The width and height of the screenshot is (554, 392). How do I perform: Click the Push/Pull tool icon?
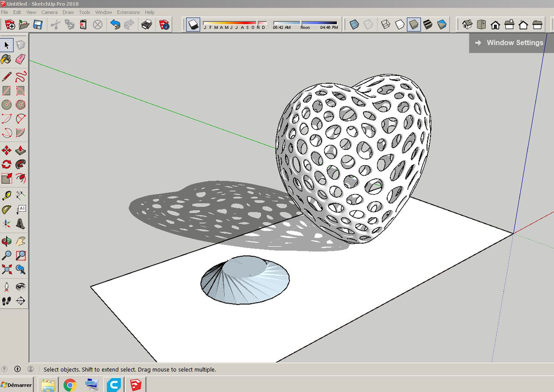(20, 151)
